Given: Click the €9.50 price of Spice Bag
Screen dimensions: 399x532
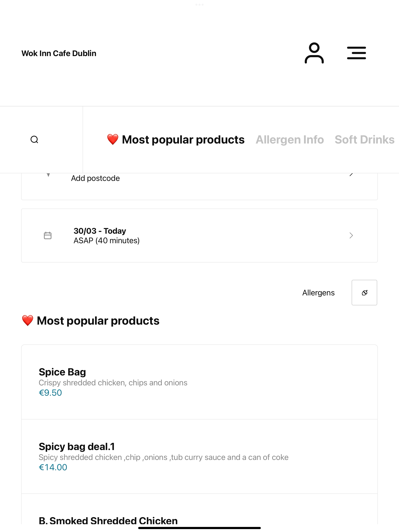Looking at the screenshot, I should [50, 393].
